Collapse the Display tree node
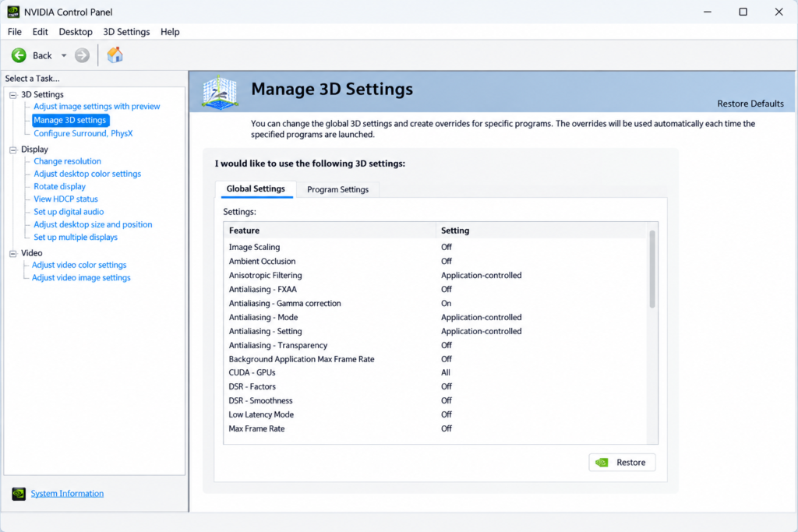The width and height of the screenshot is (798, 532). point(13,150)
